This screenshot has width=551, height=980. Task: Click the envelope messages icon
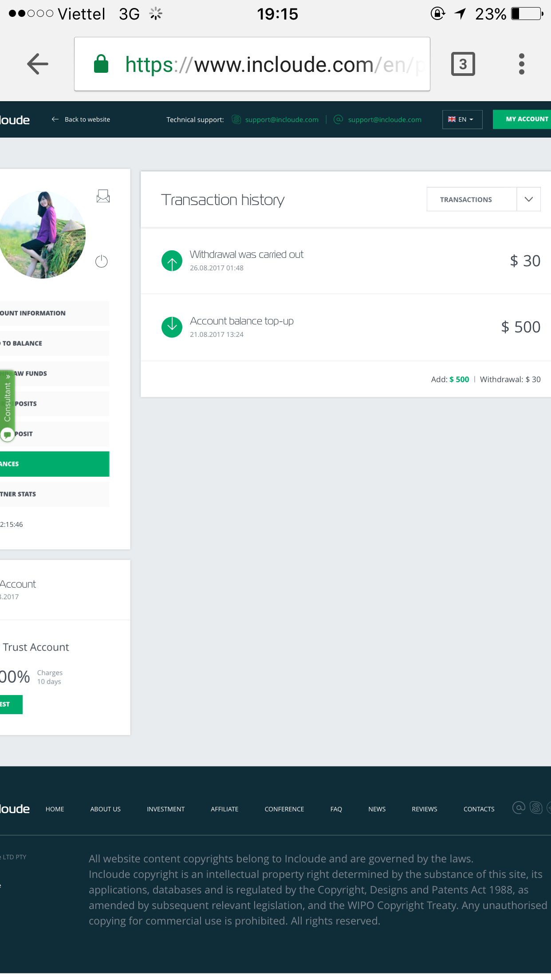click(103, 196)
